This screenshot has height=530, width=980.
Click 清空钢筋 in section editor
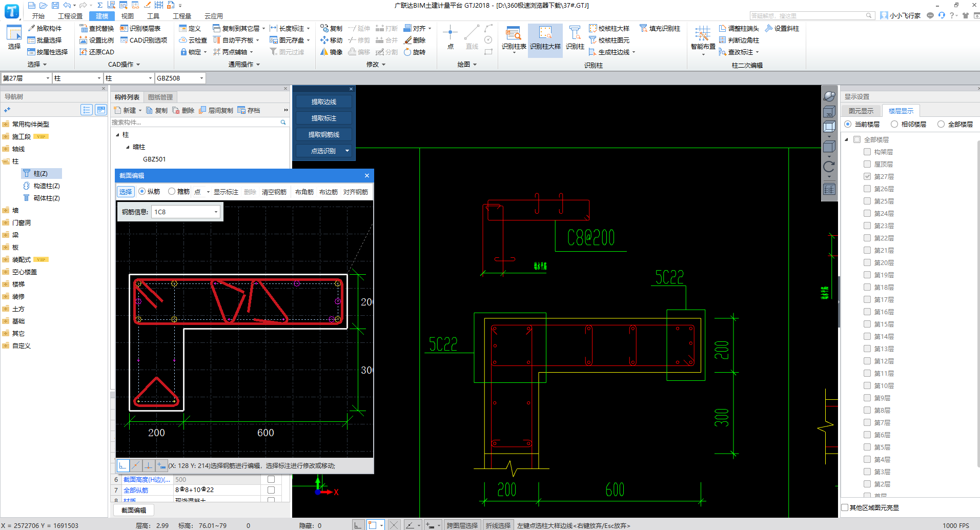(x=274, y=192)
